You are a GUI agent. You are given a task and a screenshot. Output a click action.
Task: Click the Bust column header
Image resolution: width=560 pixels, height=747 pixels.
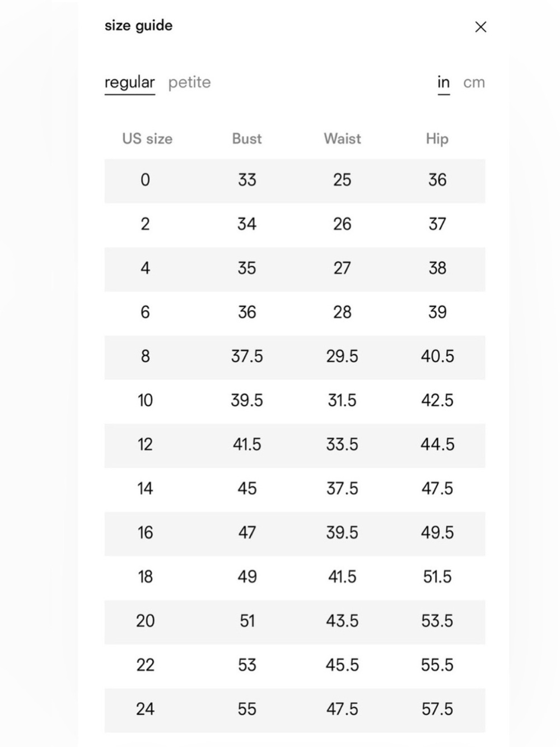(247, 138)
